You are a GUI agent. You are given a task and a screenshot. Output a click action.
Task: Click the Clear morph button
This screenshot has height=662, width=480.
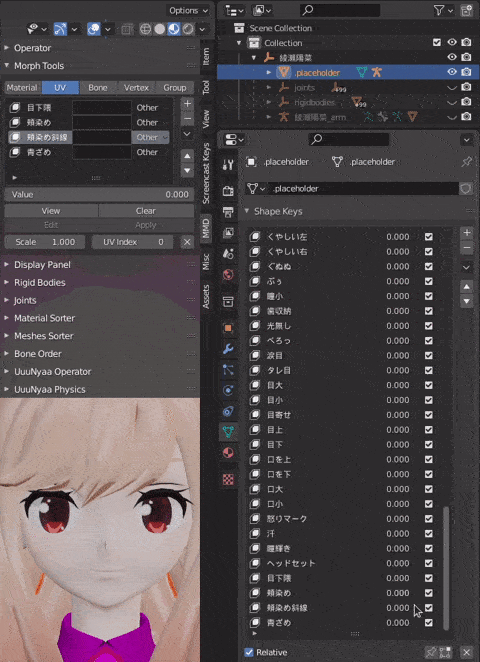pos(146,211)
